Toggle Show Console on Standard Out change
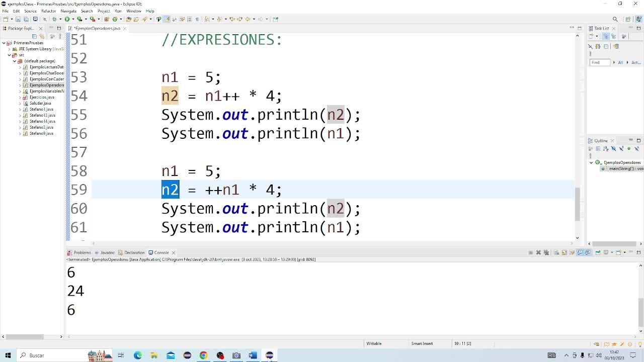The width and height of the screenshot is (644, 362). point(580,252)
